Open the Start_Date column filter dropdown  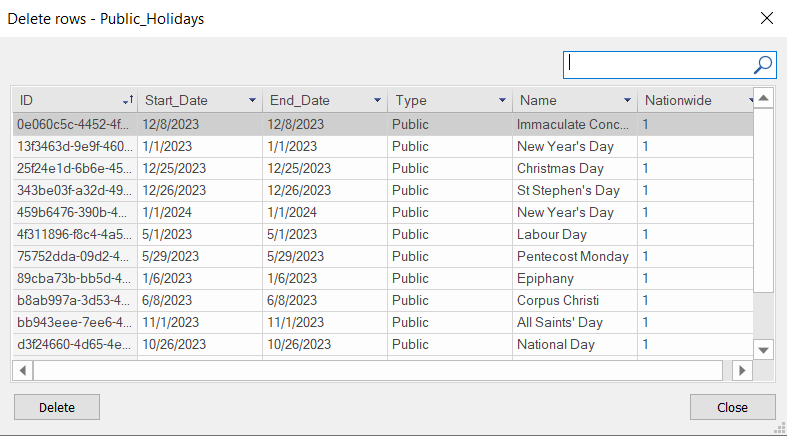coord(252,100)
